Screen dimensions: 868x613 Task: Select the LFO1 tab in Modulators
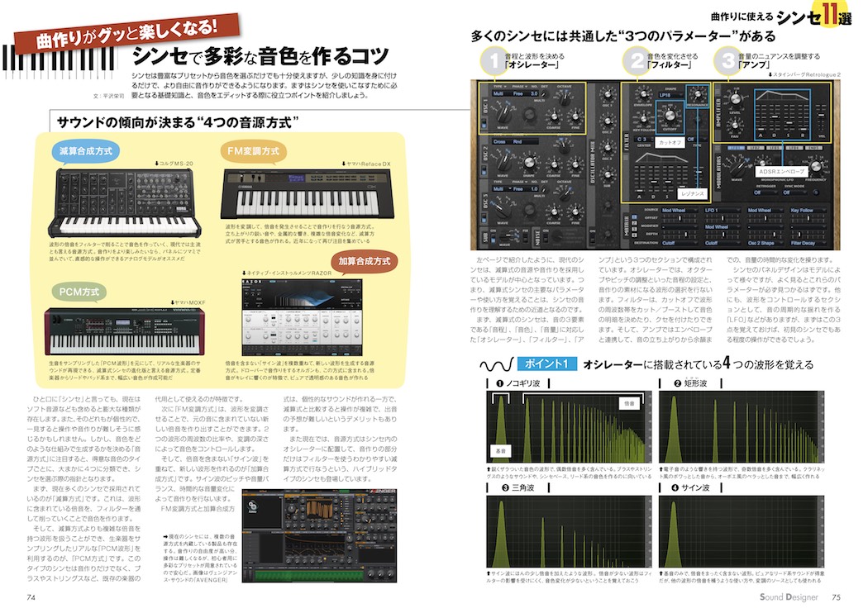coord(736,148)
